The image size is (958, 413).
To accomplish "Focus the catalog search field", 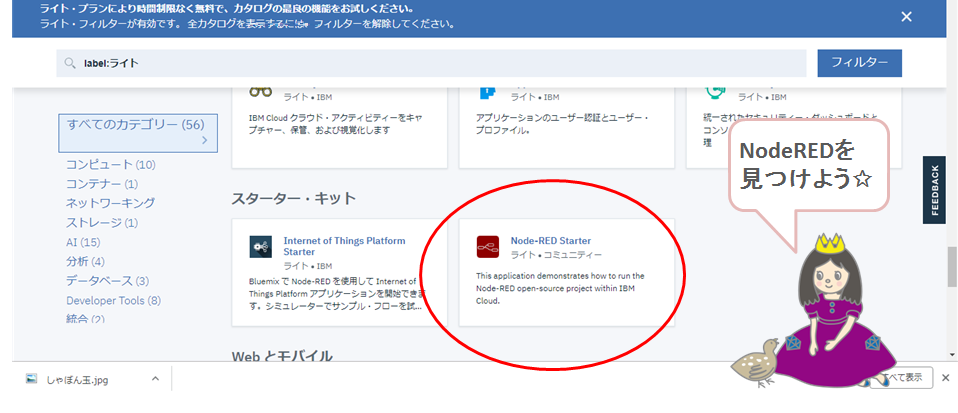I will pyautogui.click(x=431, y=63).
